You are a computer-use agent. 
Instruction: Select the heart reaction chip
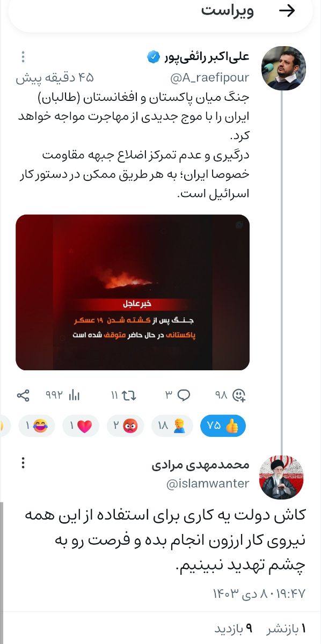(x=81, y=426)
